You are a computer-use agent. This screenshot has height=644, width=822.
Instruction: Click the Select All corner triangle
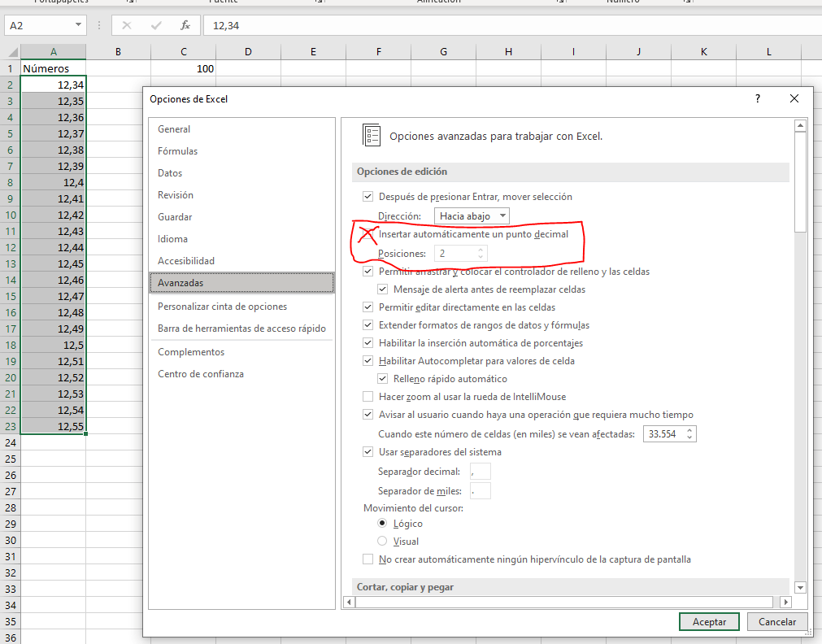(12, 52)
